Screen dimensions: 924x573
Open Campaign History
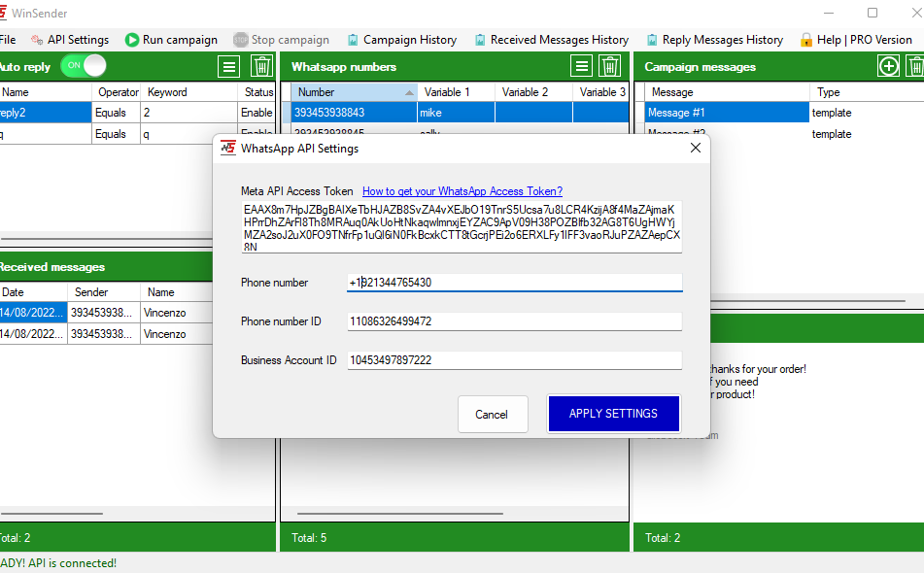click(402, 40)
